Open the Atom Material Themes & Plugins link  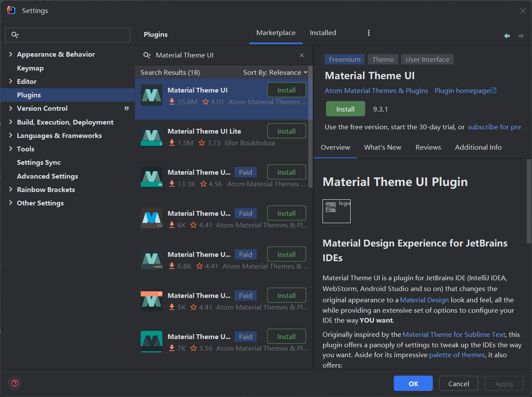[x=376, y=91]
